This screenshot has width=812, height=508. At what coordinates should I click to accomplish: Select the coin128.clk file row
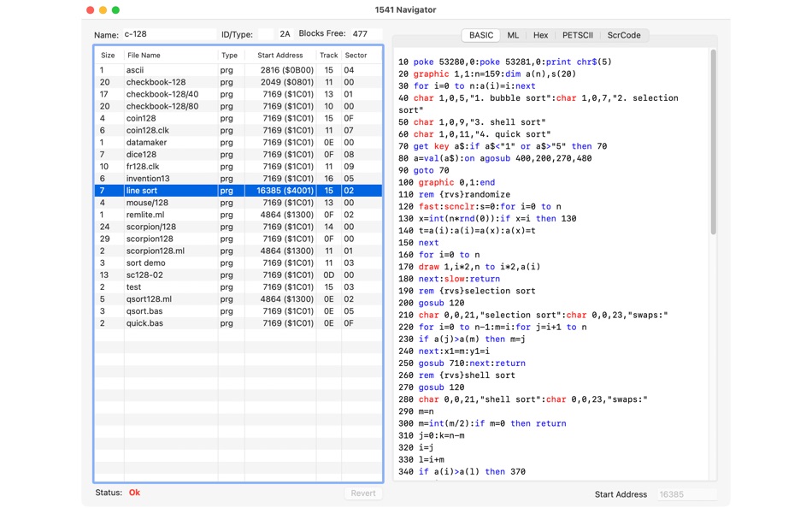(x=238, y=130)
